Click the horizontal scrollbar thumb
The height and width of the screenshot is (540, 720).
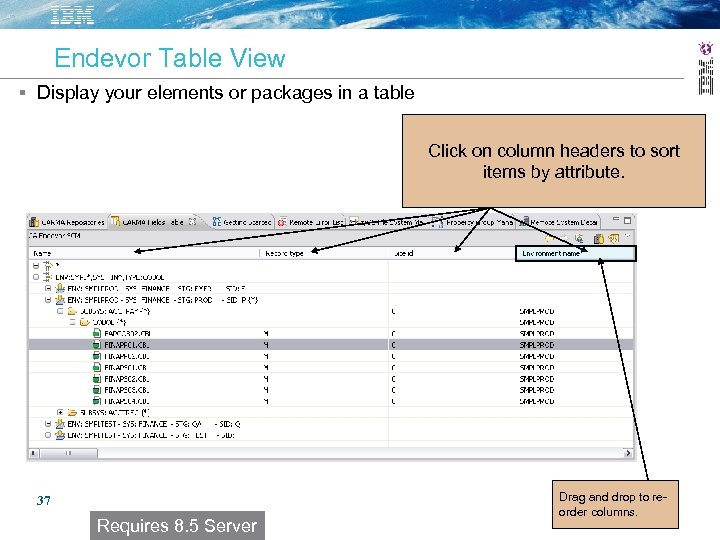[68, 453]
